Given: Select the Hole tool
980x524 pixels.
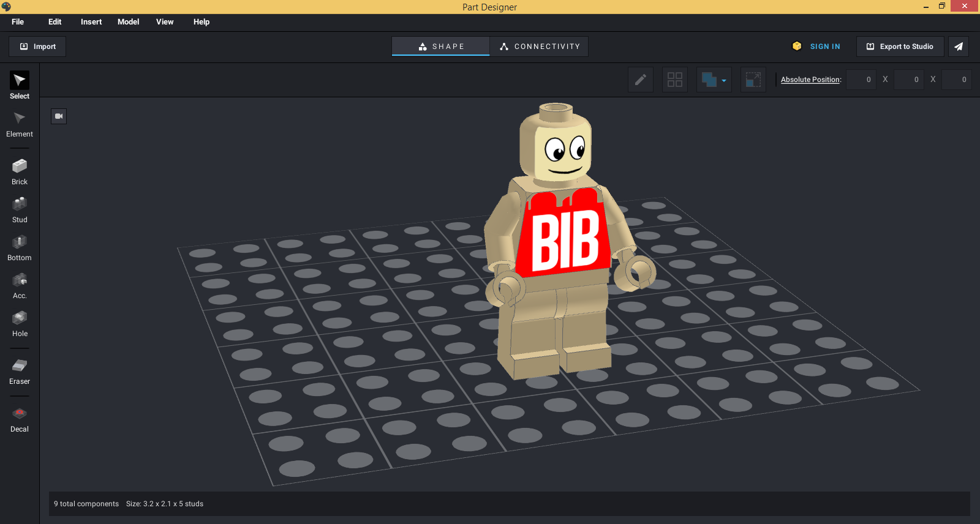Looking at the screenshot, I should point(20,324).
